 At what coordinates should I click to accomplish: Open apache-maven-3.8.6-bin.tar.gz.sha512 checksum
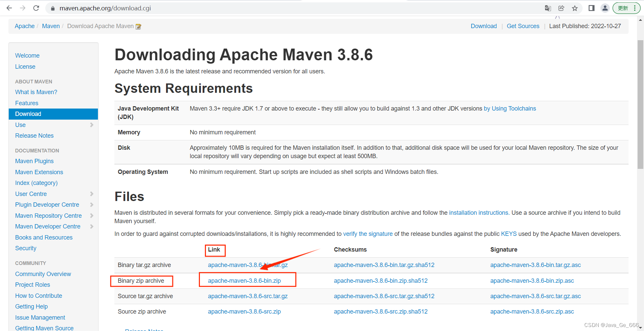point(384,265)
